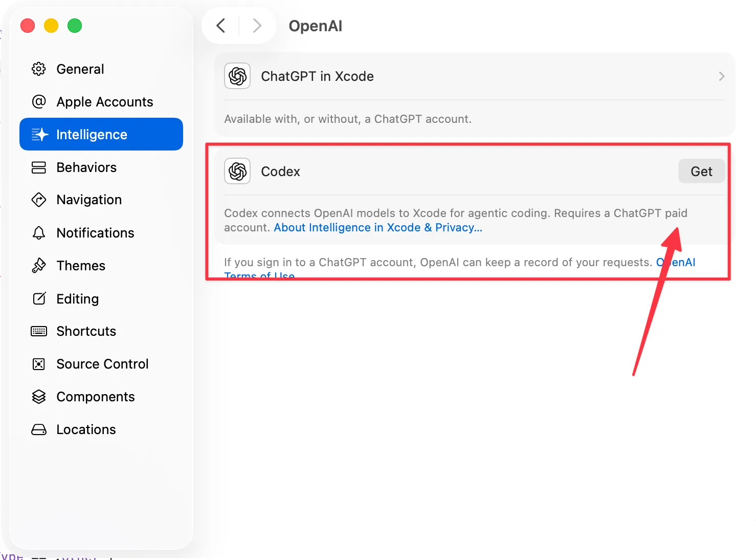This screenshot has width=756, height=560.
Task: Click the Behaviors sidebar icon
Action: (x=39, y=167)
